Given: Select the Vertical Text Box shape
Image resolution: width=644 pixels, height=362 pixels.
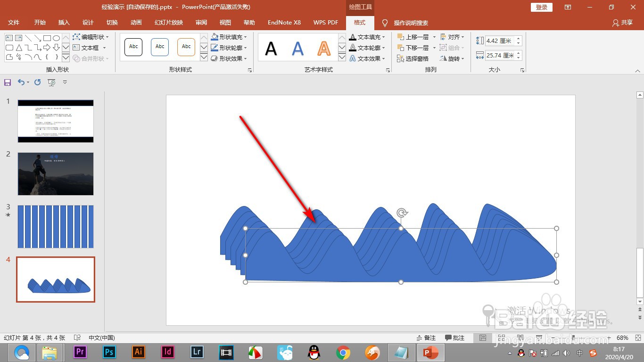Looking at the screenshot, I should coord(18,38).
